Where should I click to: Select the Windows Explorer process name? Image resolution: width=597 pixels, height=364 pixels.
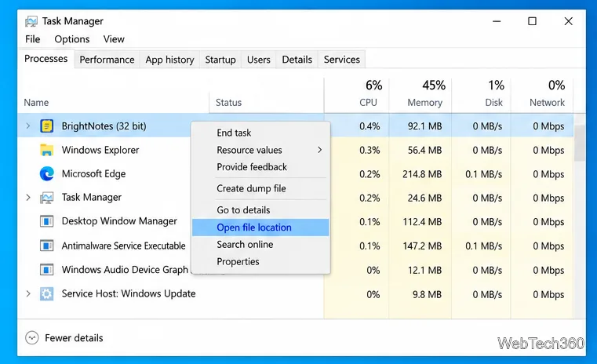(100, 150)
